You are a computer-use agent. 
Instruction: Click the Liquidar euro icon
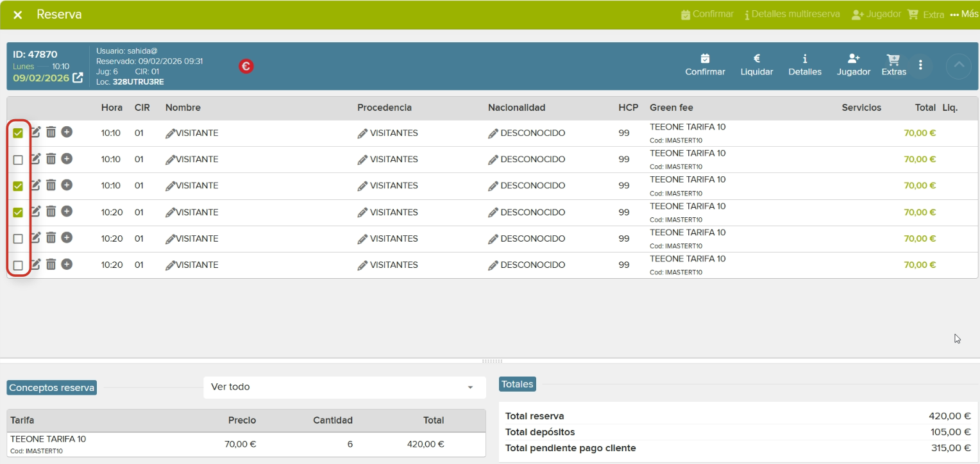[757, 59]
